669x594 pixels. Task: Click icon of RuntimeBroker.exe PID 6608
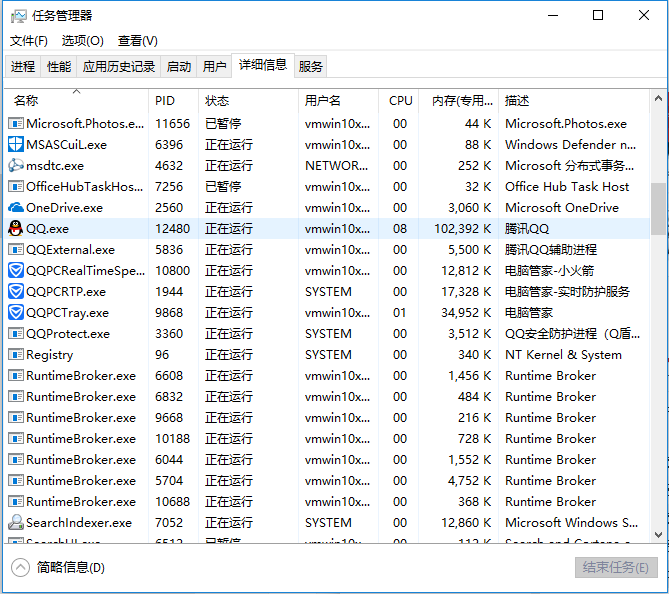click(x=16, y=376)
